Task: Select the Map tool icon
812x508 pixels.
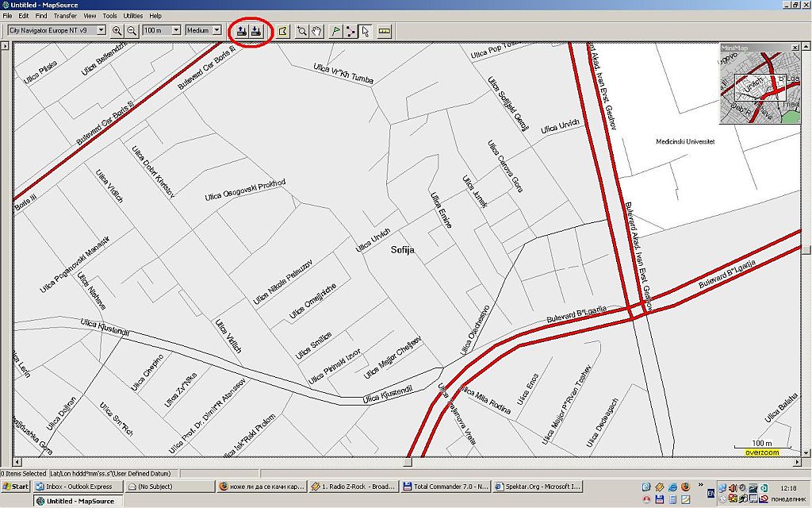Action: [282, 31]
